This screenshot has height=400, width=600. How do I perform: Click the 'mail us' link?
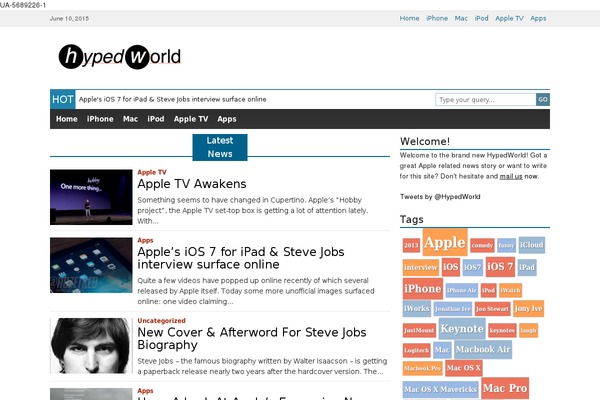[511, 176]
